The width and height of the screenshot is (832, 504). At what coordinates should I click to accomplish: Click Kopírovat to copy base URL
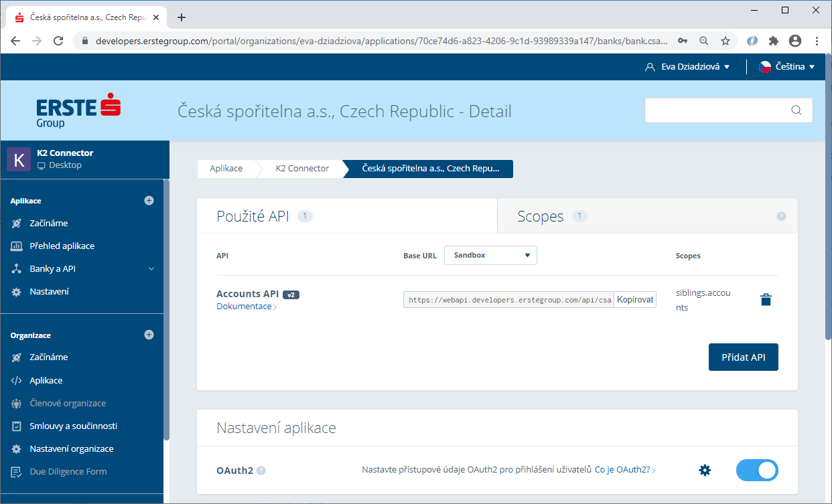pos(635,300)
